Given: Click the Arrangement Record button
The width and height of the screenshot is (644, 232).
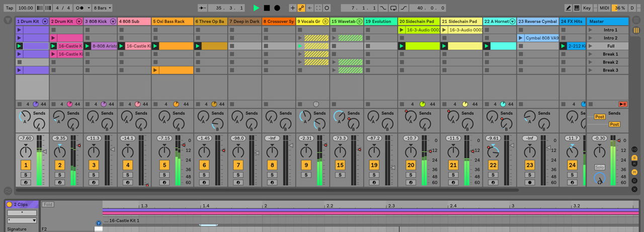Looking at the screenshot, I should click(277, 8).
